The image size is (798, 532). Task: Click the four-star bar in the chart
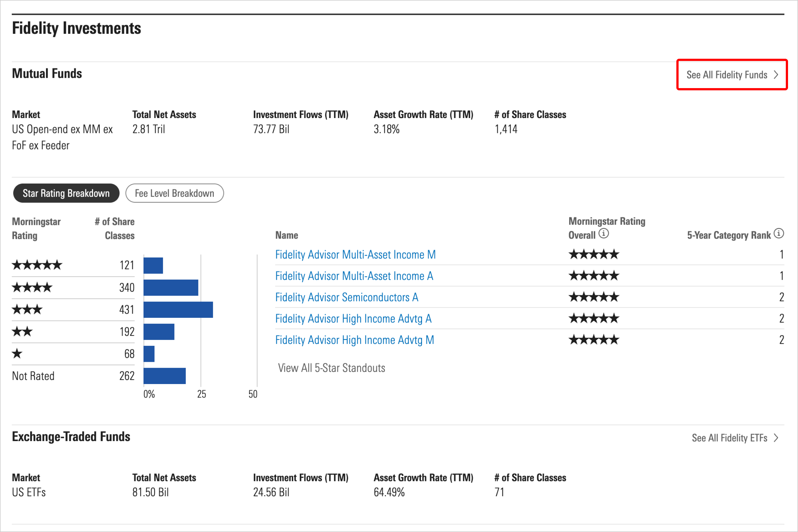171,287
